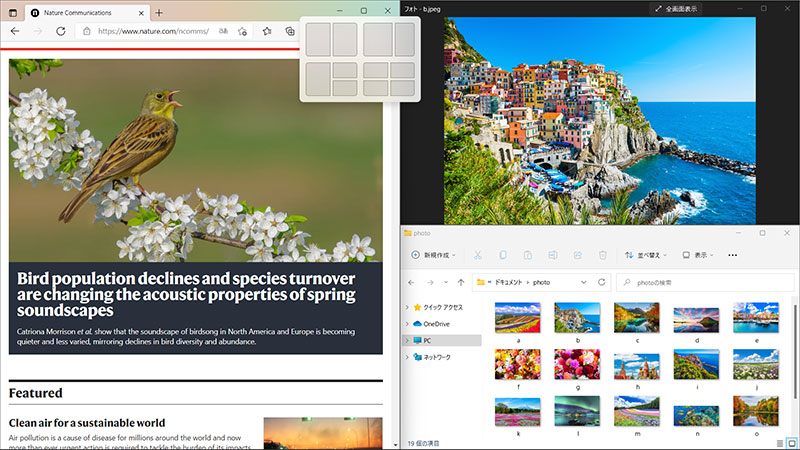Select photo thumbnail named g

[x=577, y=364]
